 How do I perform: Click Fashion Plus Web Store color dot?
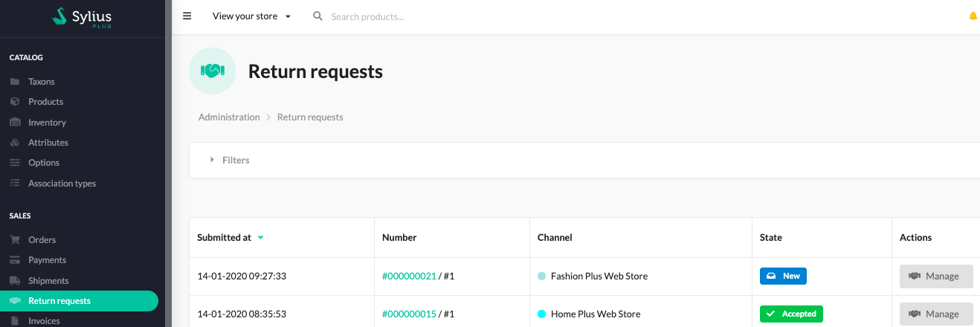coord(542,276)
